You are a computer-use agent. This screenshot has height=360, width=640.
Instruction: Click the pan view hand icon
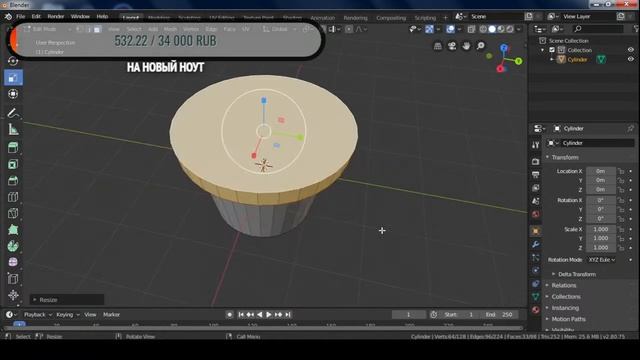click(466, 46)
